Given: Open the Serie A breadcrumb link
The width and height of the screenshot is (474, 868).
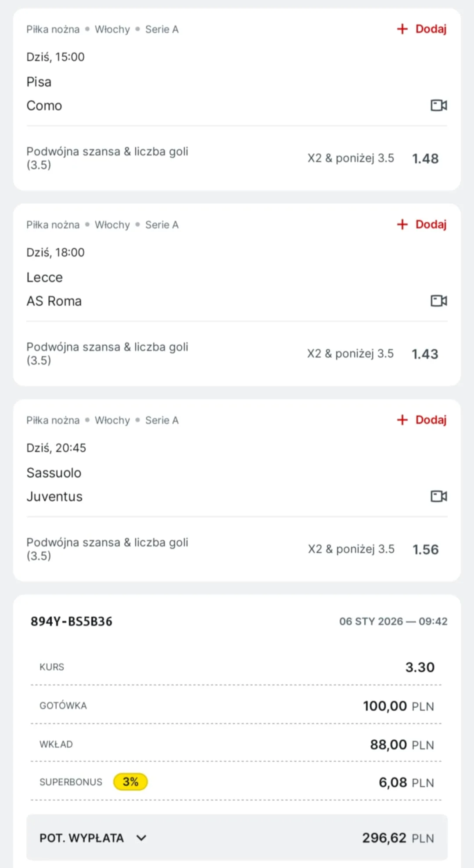Looking at the screenshot, I should pos(162,29).
